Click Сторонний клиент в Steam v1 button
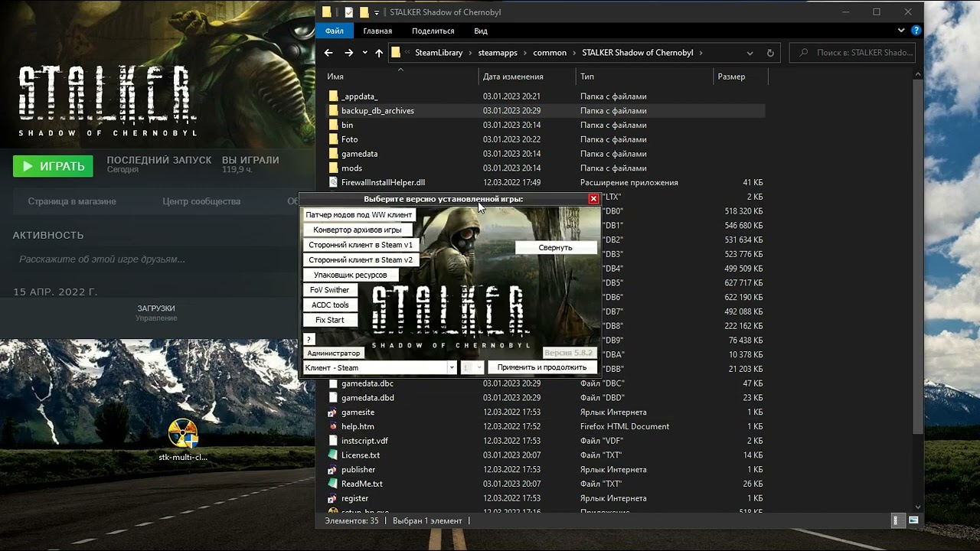The width and height of the screenshot is (980, 551). tap(361, 245)
